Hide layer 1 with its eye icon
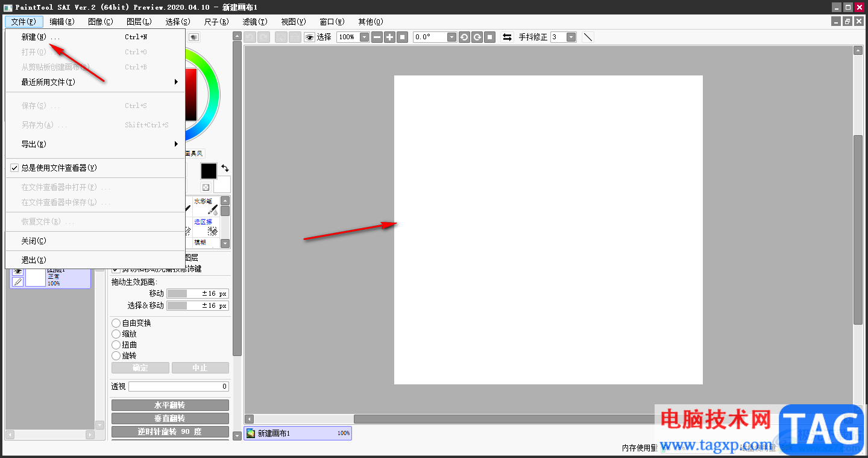The image size is (868, 458). [17, 272]
